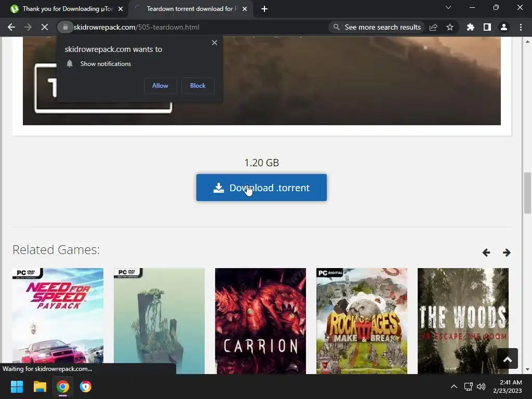
Task: Click See more search results chip
Action: pyautogui.click(x=377, y=27)
